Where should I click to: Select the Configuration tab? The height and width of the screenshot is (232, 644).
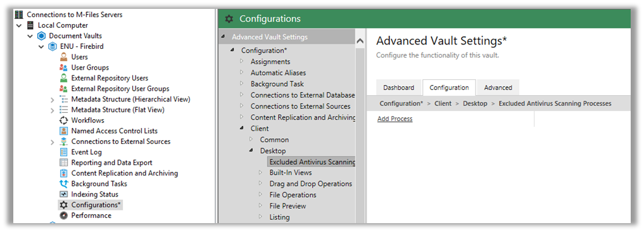[449, 87]
